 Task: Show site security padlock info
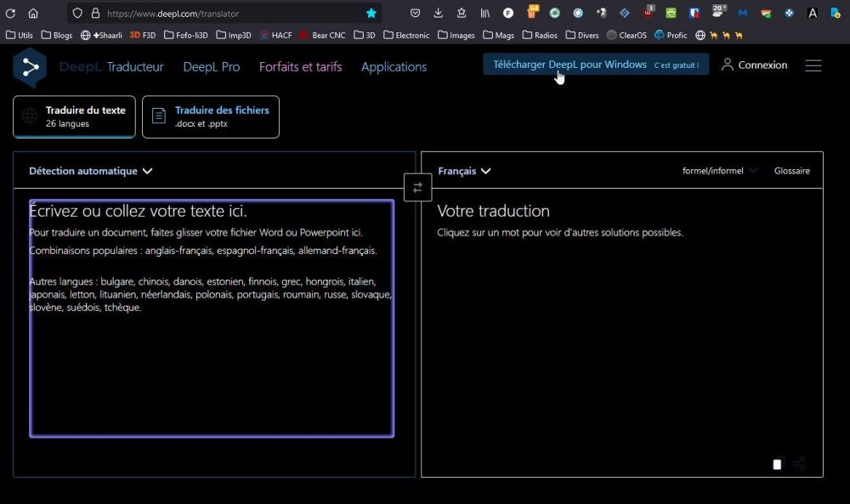(95, 13)
